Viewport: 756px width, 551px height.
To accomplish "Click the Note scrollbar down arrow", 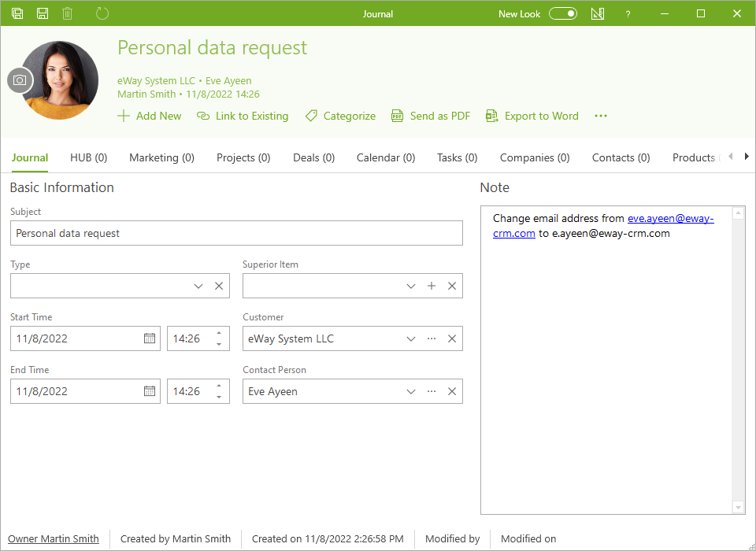I will (738, 507).
